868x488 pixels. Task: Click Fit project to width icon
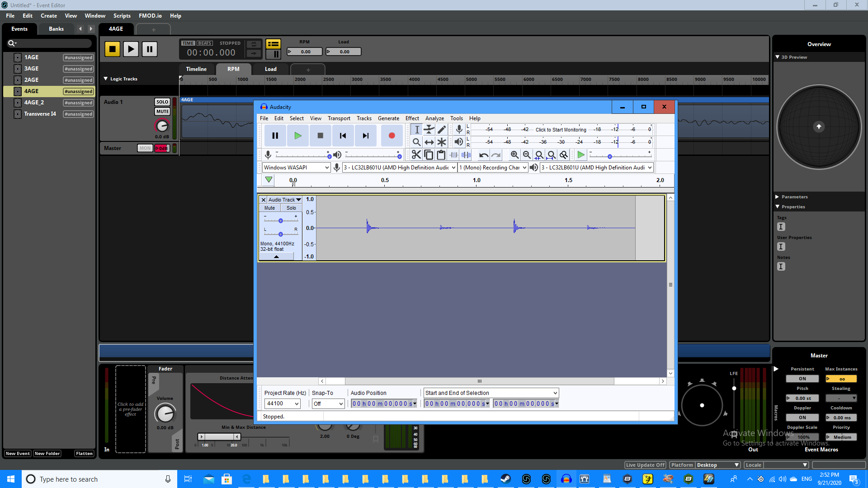coord(551,155)
